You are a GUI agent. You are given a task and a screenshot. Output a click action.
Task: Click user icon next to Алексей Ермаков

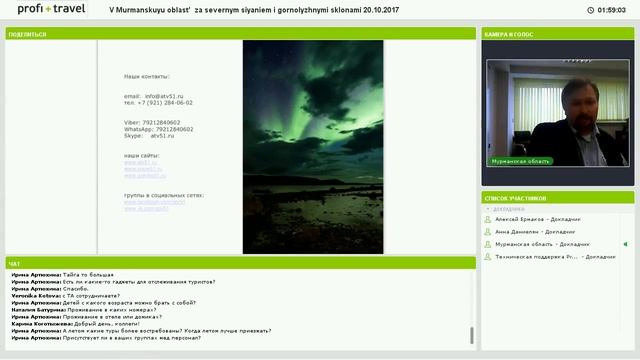pyautogui.click(x=487, y=220)
